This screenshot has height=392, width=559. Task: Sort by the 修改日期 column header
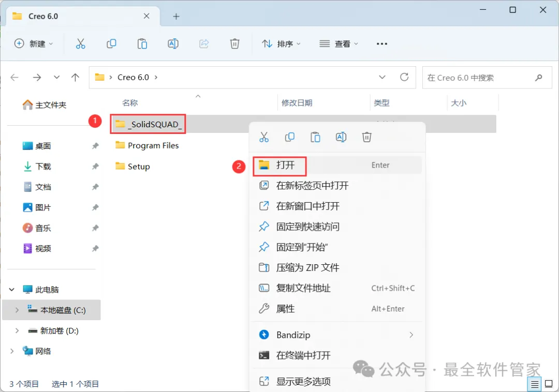point(297,103)
